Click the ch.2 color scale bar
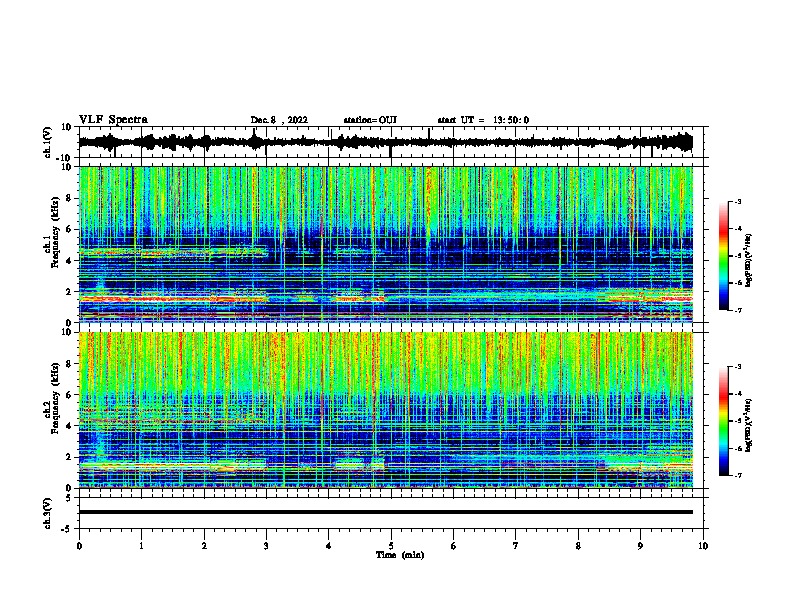The image size is (792, 612). click(x=723, y=421)
